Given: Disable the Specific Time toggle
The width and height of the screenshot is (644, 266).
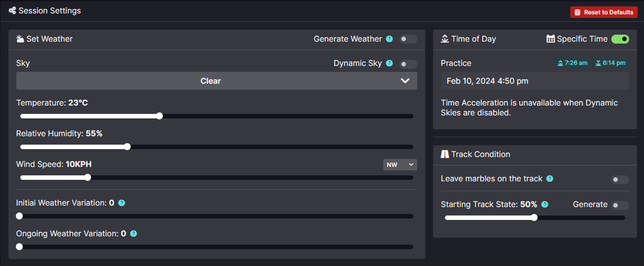Looking at the screenshot, I should pyautogui.click(x=620, y=39).
